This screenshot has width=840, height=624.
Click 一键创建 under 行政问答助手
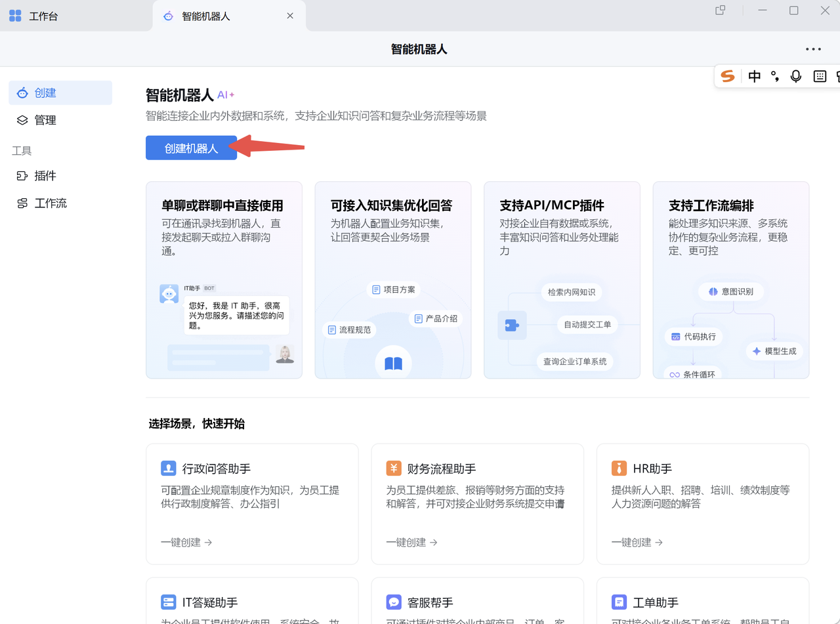pyautogui.click(x=186, y=542)
